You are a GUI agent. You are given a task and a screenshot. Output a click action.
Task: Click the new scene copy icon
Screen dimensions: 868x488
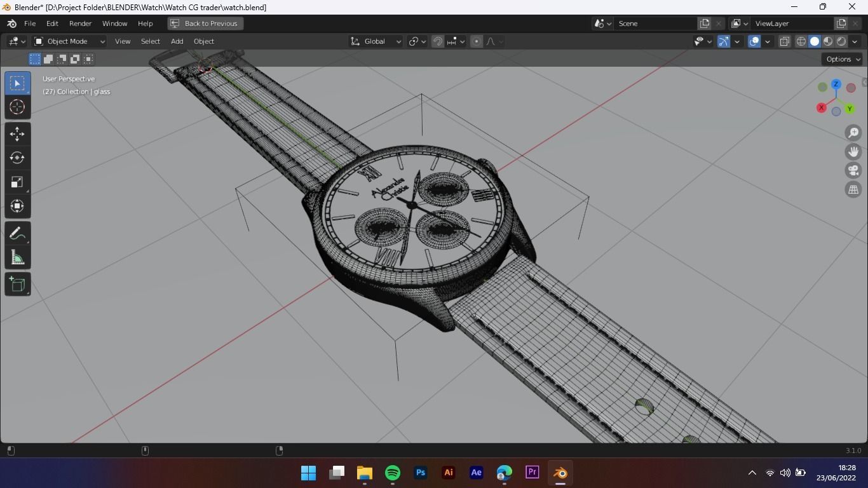(705, 24)
